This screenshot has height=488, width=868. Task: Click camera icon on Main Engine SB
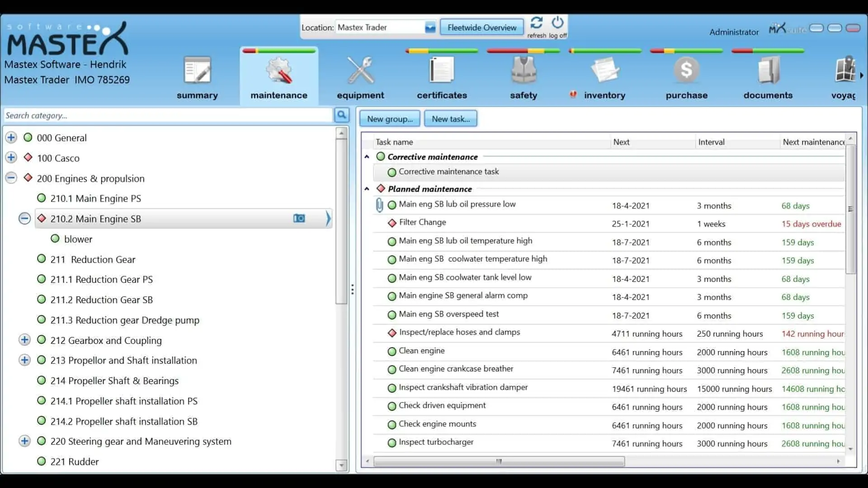point(299,219)
